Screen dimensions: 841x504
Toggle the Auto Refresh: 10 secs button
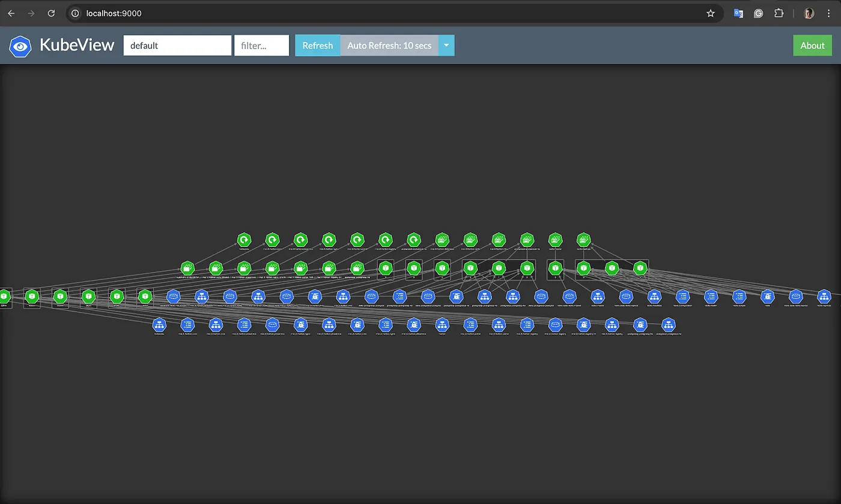point(389,45)
